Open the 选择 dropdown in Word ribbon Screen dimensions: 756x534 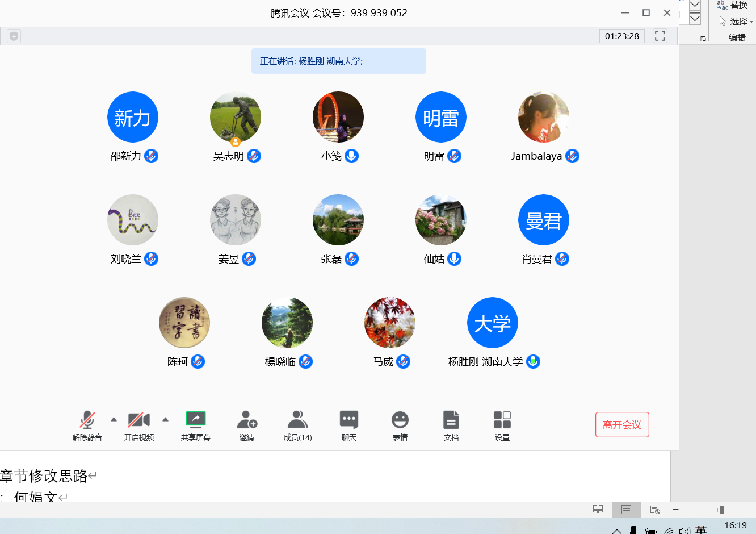[737, 21]
